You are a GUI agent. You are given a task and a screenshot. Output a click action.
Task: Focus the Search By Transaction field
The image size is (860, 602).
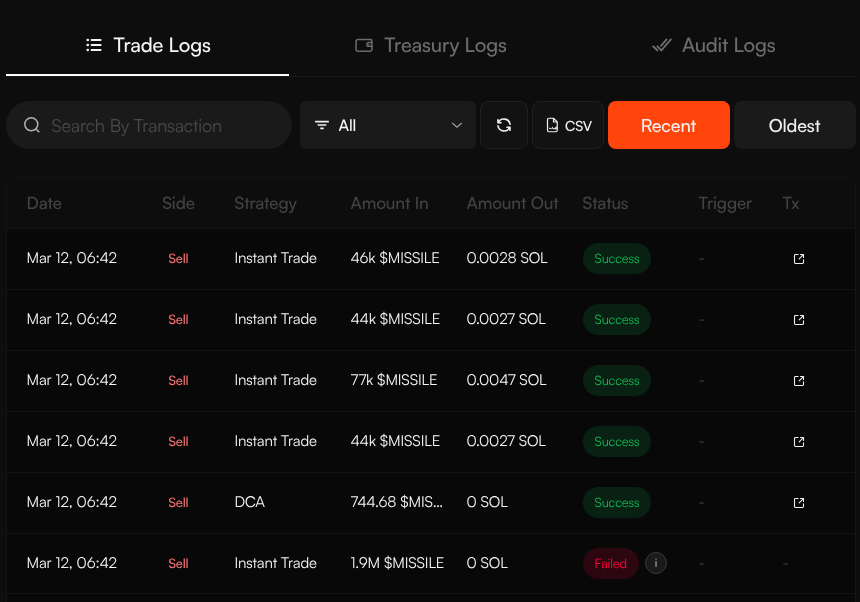click(x=160, y=125)
